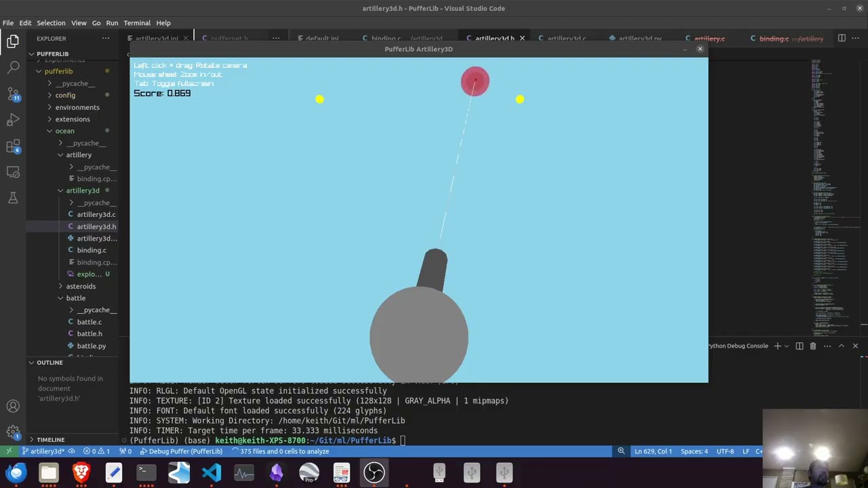Switch to artillery3d.h editor tab
Viewport: 868px width, 488px height.
[494, 39]
